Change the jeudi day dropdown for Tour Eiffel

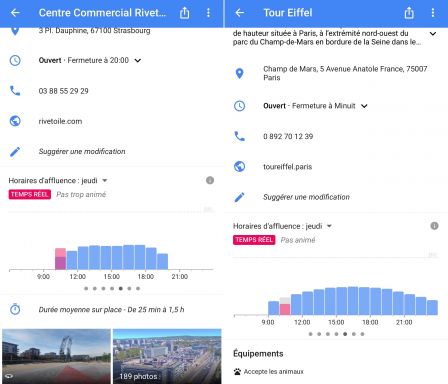329,226
